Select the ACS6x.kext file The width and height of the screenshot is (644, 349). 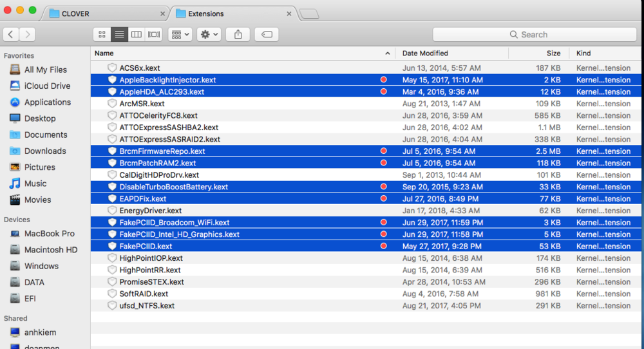pos(139,68)
